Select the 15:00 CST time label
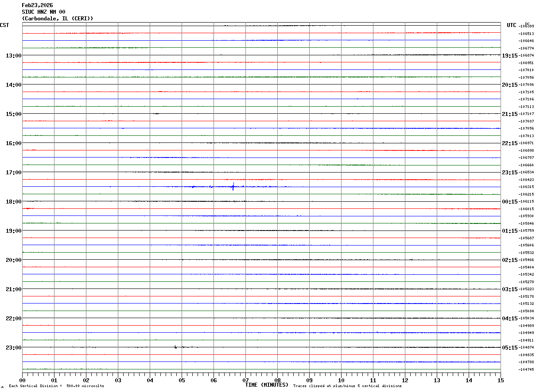Image resolution: width=536 pixels, height=392 pixels. pyautogui.click(x=14, y=114)
